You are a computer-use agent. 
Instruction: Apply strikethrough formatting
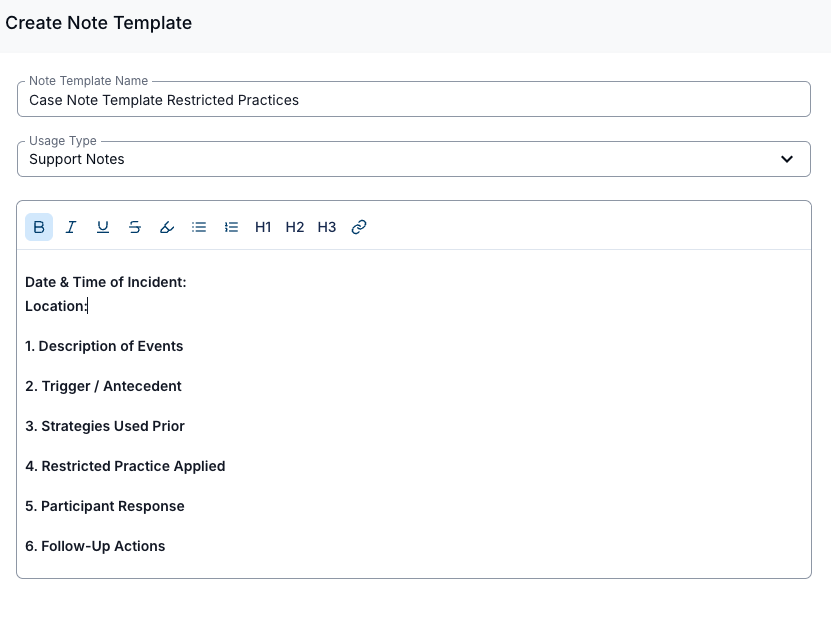coord(135,227)
